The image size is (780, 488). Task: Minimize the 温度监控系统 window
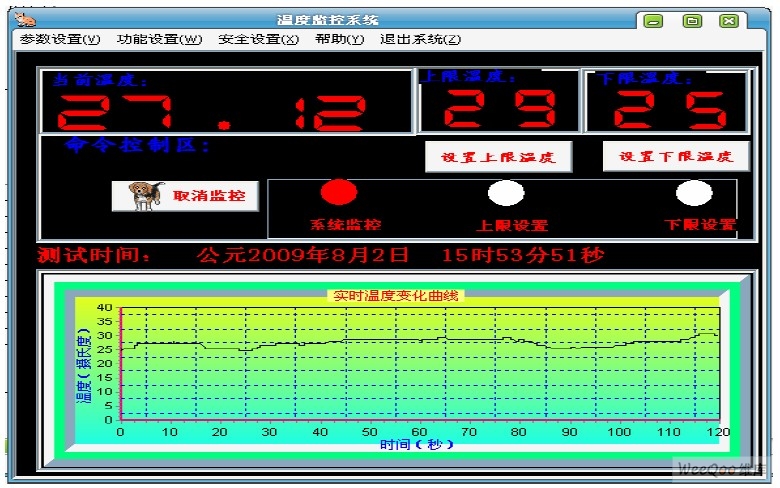653,20
